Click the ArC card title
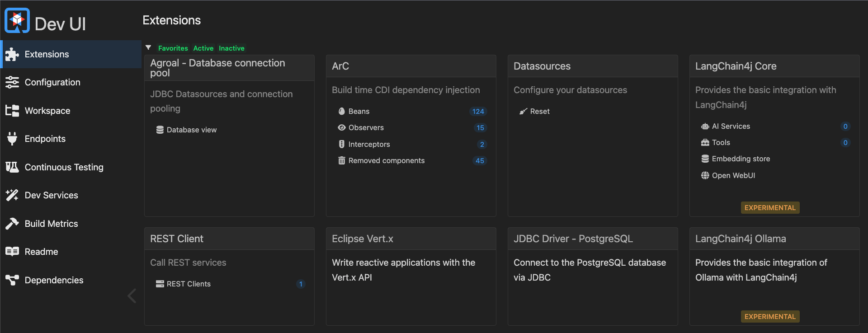The image size is (868, 333). click(x=340, y=66)
